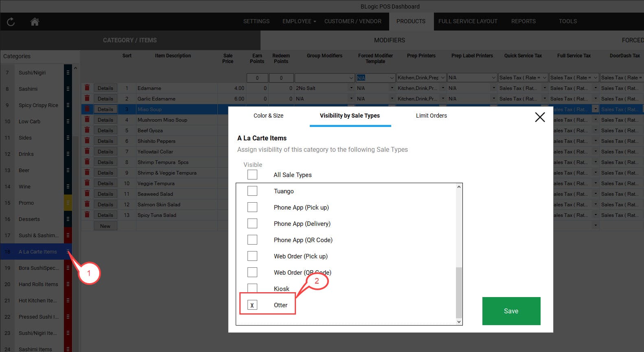Switch to the Color & Size tab
The width and height of the screenshot is (644, 352).
268,116
